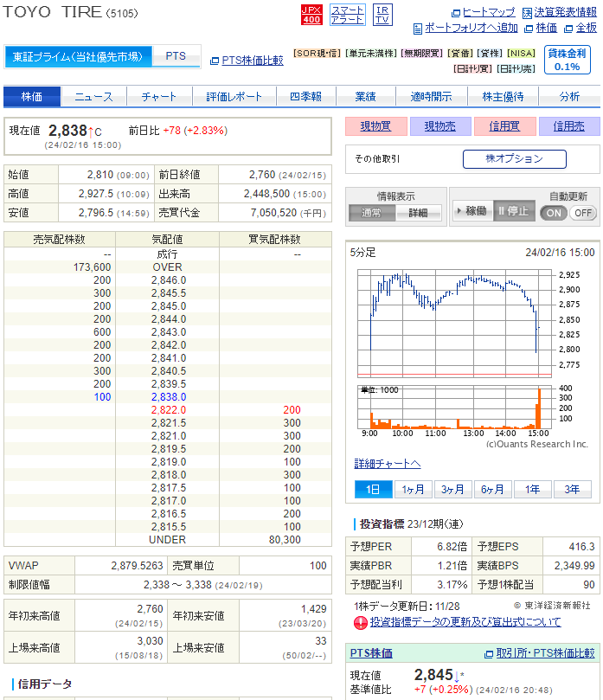Open the 適時開示 tab

431,96
